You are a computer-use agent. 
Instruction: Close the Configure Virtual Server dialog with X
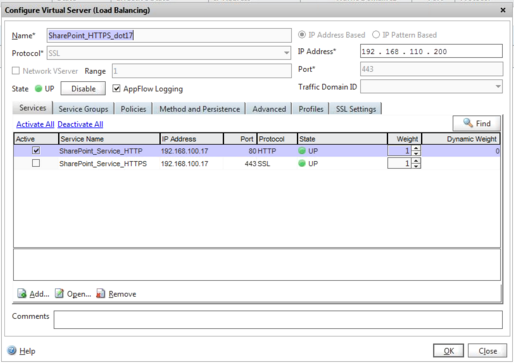click(x=503, y=10)
